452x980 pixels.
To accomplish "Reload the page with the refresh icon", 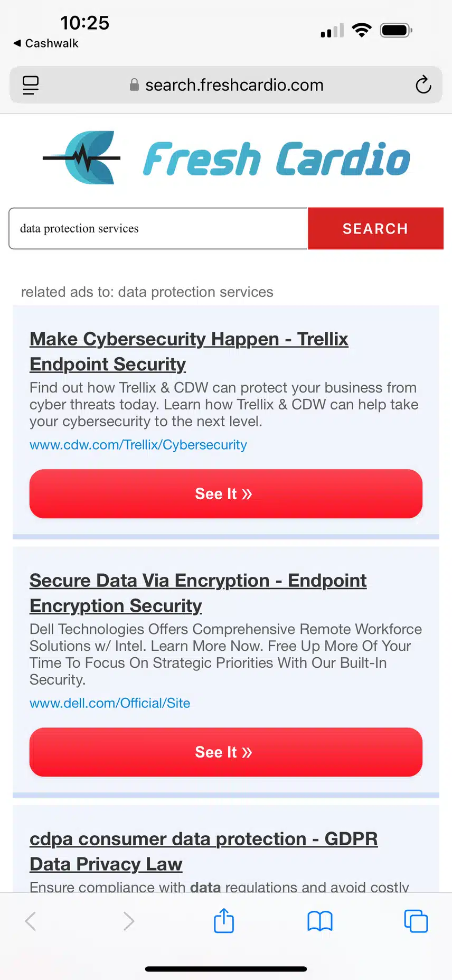I will (x=423, y=85).
